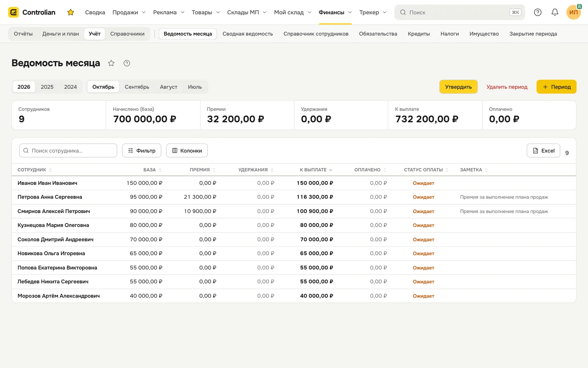The width and height of the screenshot is (588, 368).
Task: Select the year 2024
Action: [x=71, y=87]
